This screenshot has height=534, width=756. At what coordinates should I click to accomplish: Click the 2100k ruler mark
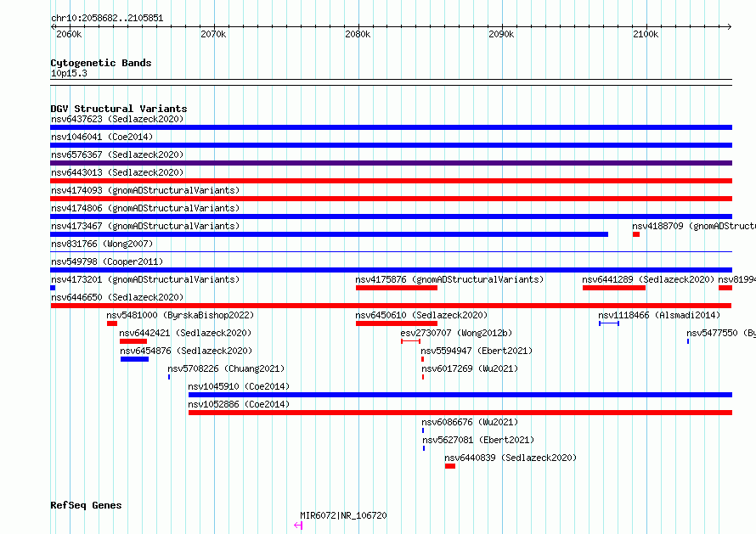point(646,34)
